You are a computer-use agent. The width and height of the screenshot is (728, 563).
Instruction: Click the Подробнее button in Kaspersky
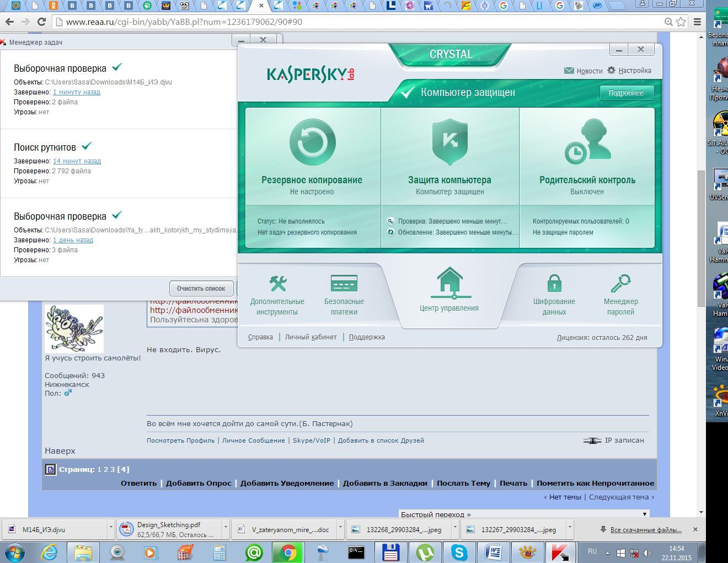click(x=626, y=93)
